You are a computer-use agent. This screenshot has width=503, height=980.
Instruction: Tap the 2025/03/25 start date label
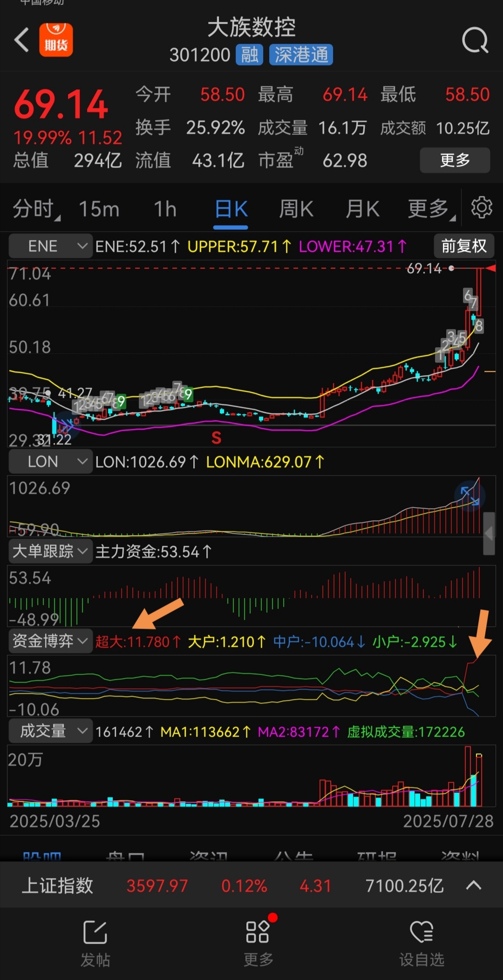click(x=55, y=821)
